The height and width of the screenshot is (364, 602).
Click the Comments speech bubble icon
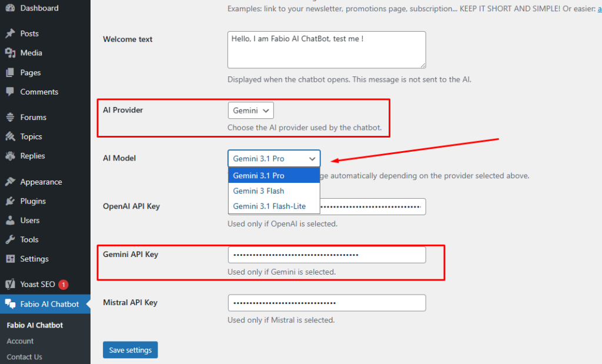click(x=11, y=92)
